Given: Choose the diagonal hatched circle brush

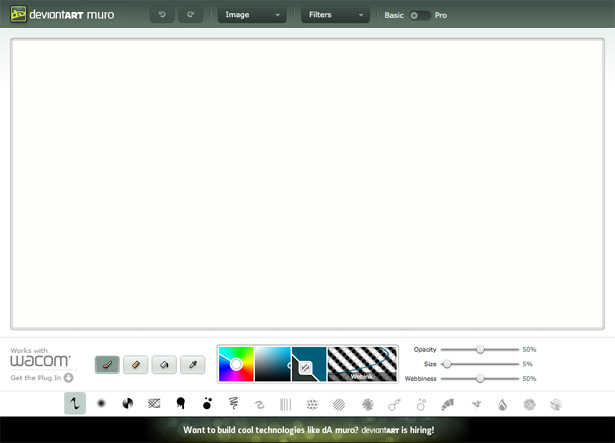Looking at the screenshot, I should click(339, 404).
